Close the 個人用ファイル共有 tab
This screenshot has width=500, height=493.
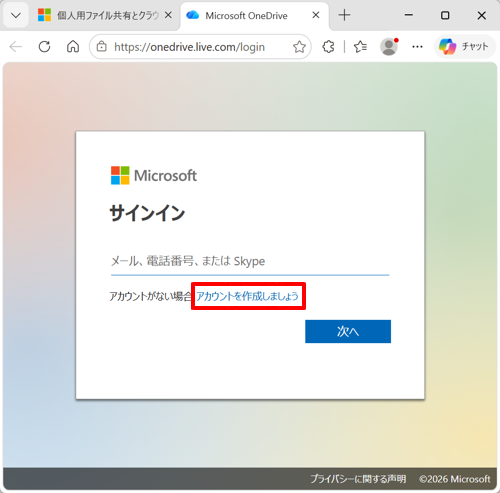pos(169,15)
